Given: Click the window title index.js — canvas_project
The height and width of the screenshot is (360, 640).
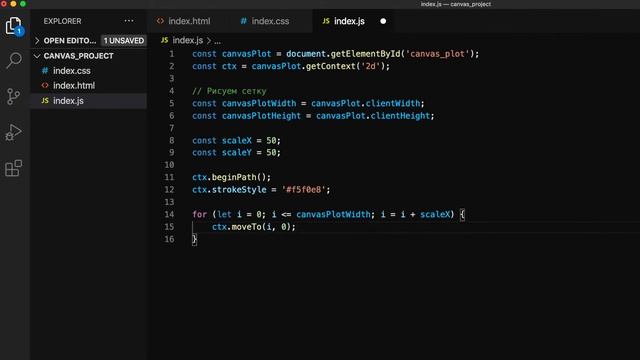Looking at the screenshot, I should (x=456, y=4).
